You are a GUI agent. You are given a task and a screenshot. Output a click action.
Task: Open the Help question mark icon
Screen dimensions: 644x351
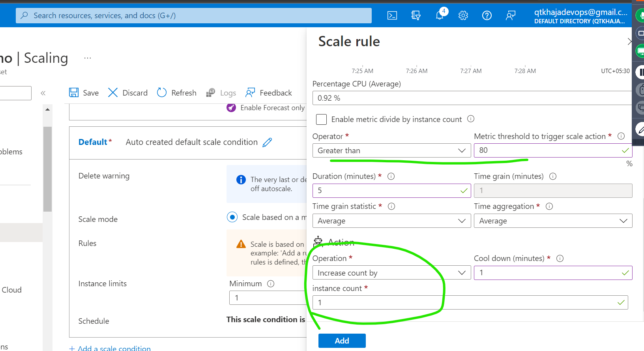click(487, 15)
